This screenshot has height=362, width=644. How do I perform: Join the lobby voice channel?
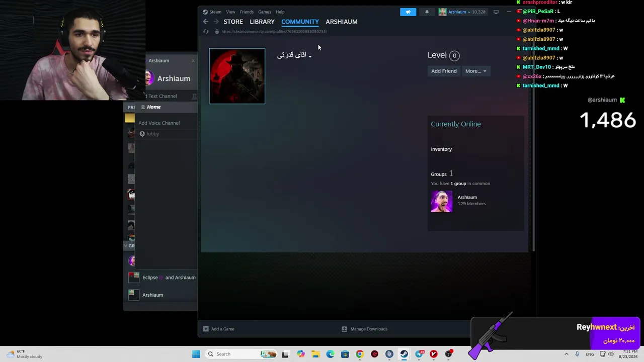(152, 134)
